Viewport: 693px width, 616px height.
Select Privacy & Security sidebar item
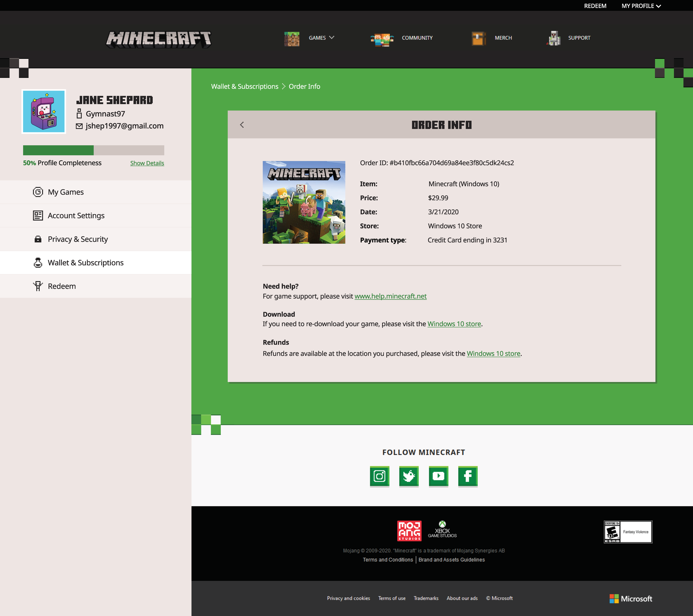[78, 239]
